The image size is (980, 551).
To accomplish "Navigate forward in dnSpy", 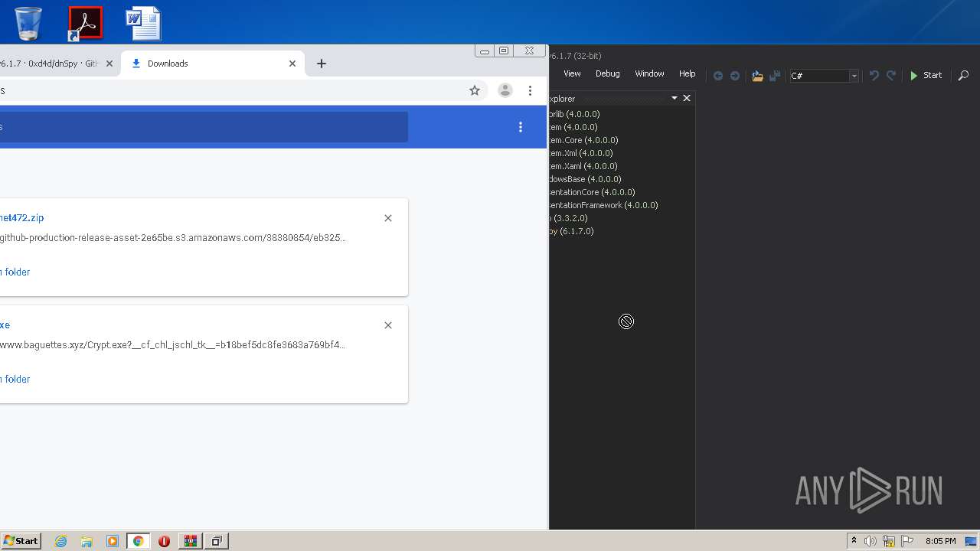I will (735, 76).
